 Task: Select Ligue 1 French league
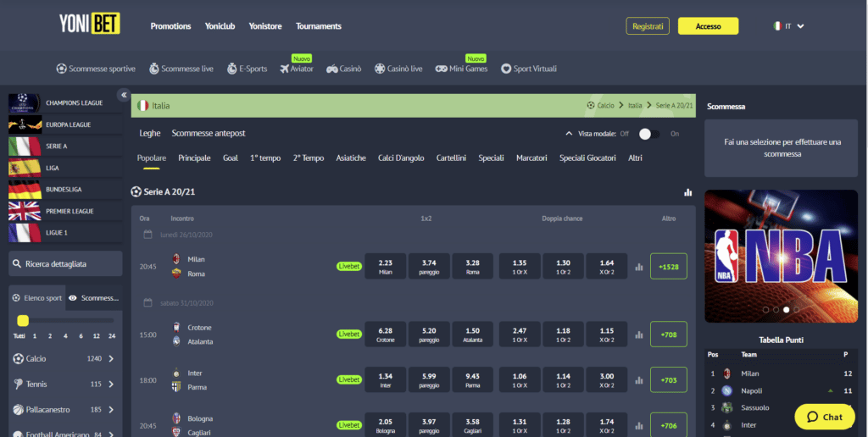pyautogui.click(x=65, y=232)
